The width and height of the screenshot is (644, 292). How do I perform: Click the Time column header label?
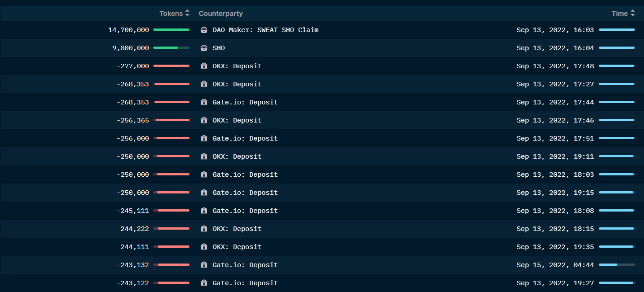tap(619, 14)
